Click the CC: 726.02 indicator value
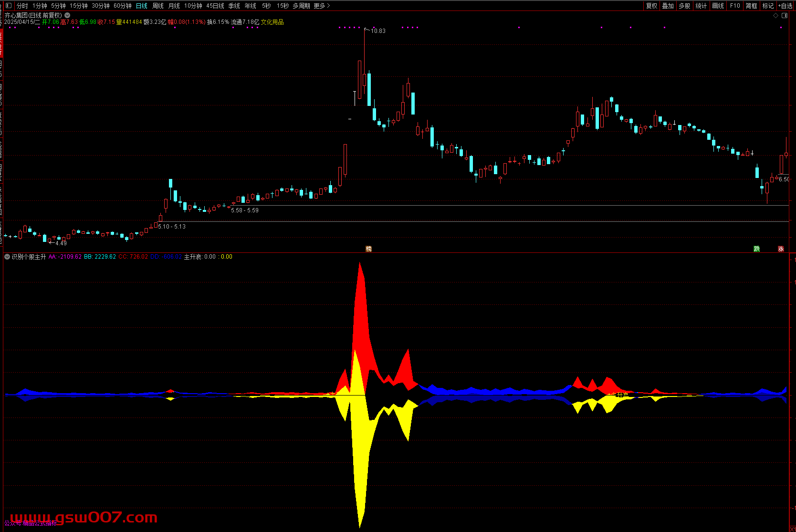This screenshot has height=532, width=796. (133, 257)
